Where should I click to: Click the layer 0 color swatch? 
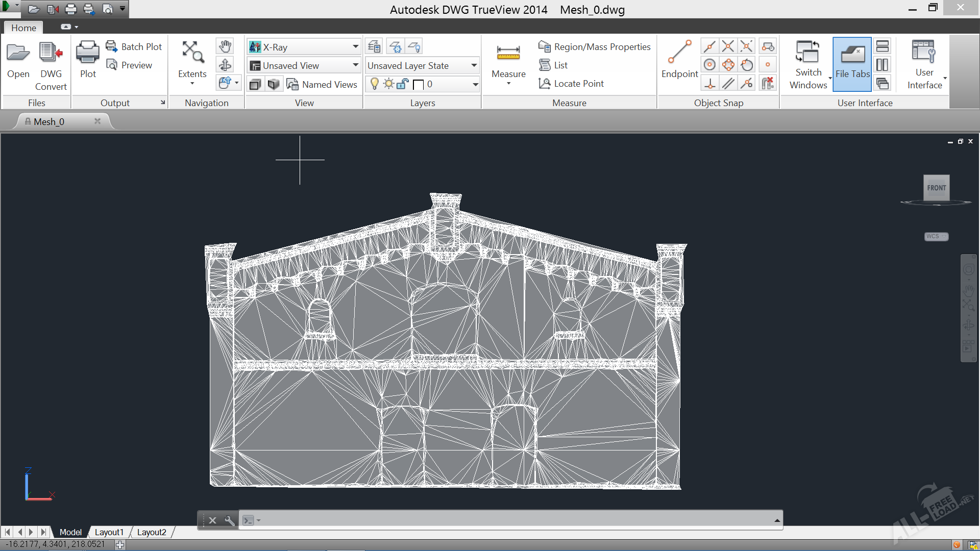(419, 85)
